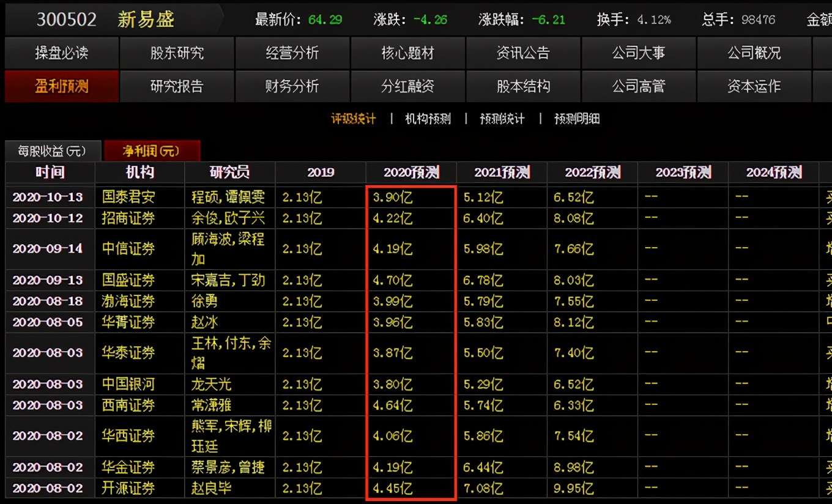This screenshot has height=504, width=832.
Task: Select the 经营分析 tab
Action: (x=292, y=53)
